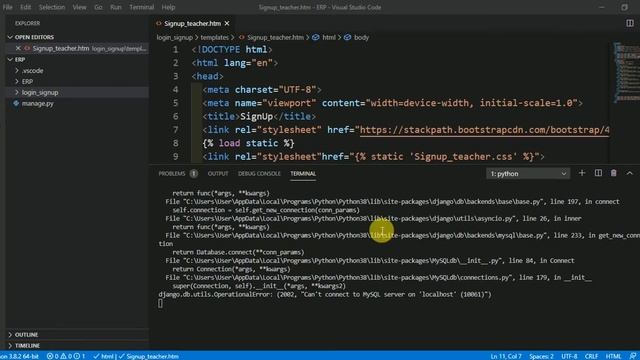
Task: Click the Python 3.8.2 64-bit interpreter status
Action: point(19,356)
